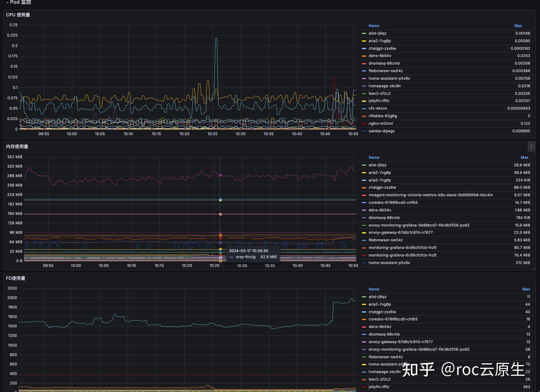Toggle filebrowser-sw54z series in CPU legend
This screenshot has width=540, height=392.
(385, 71)
